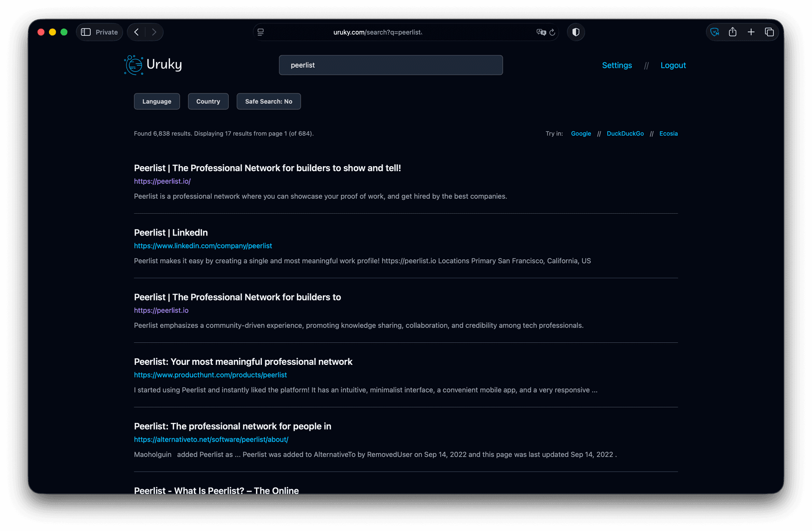Viewport: 812px width, 531px height.
Task: Click the translate icon in address bar
Action: tap(541, 32)
